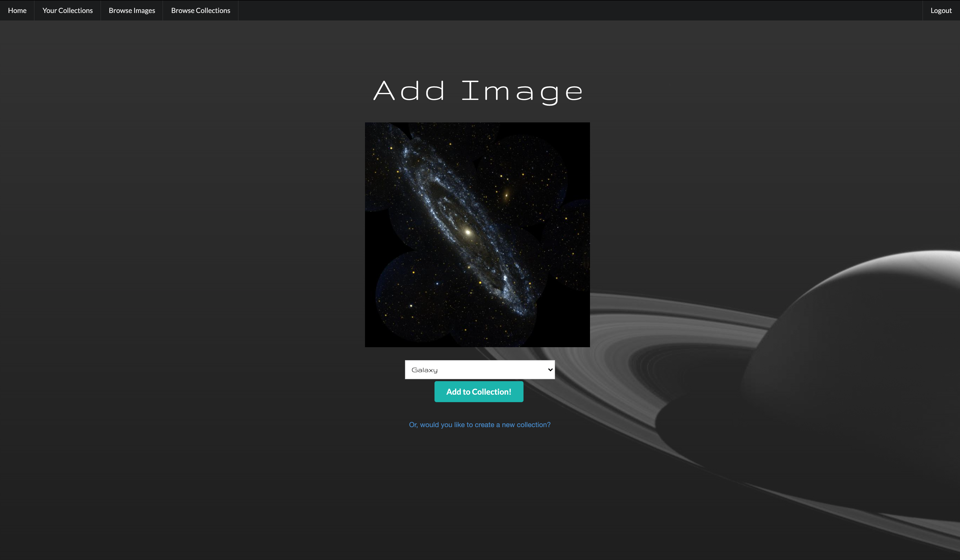This screenshot has height=560, width=960.
Task: Click the word 'Collections' in Your Collections
Action: pos(75,10)
